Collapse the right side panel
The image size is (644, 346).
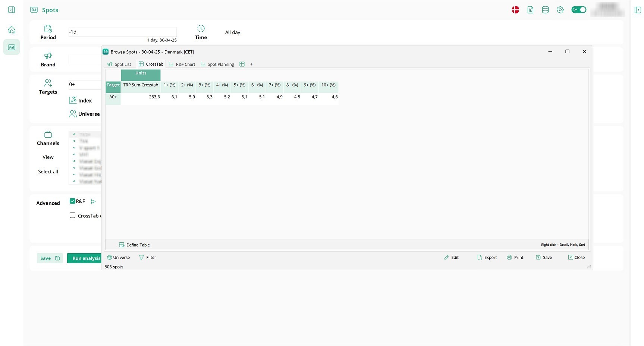pyautogui.click(x=638, y=10)
